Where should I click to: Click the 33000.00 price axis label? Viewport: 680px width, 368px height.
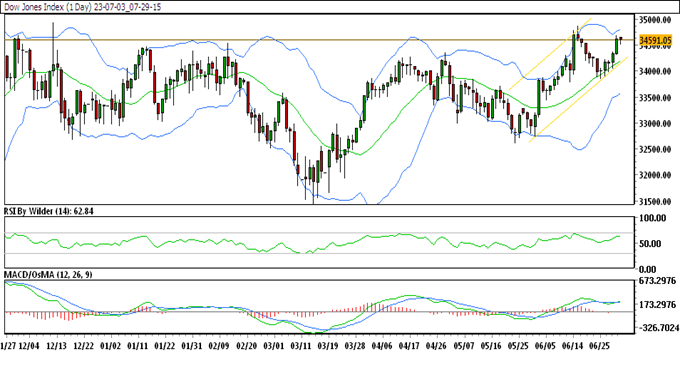click(655, 124)
